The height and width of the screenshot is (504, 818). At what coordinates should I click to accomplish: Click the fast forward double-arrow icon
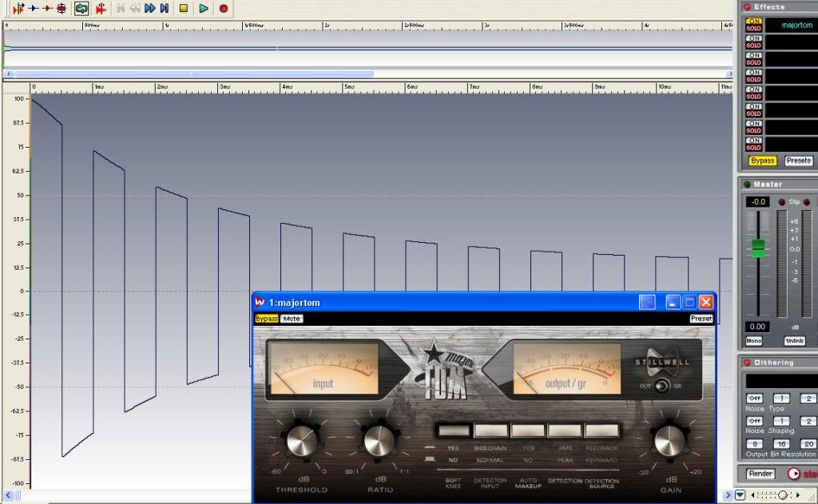point(149,8)
